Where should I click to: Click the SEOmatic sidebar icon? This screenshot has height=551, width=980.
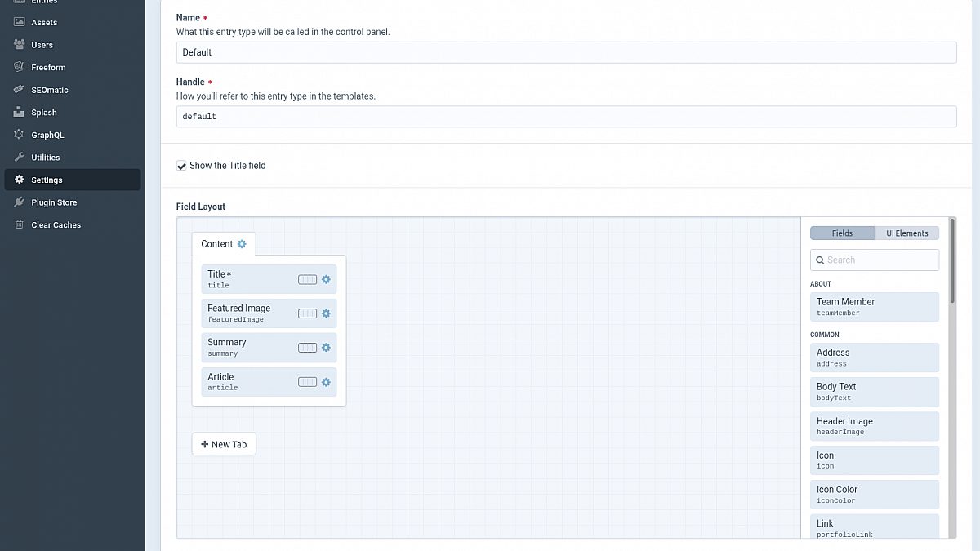pyautogui.click(x=19, y=90)
